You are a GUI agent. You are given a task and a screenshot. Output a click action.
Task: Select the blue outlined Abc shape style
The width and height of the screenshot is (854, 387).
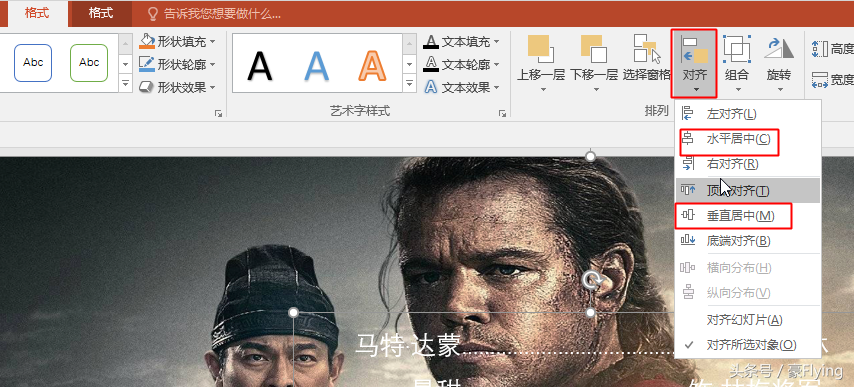[33, 63]
